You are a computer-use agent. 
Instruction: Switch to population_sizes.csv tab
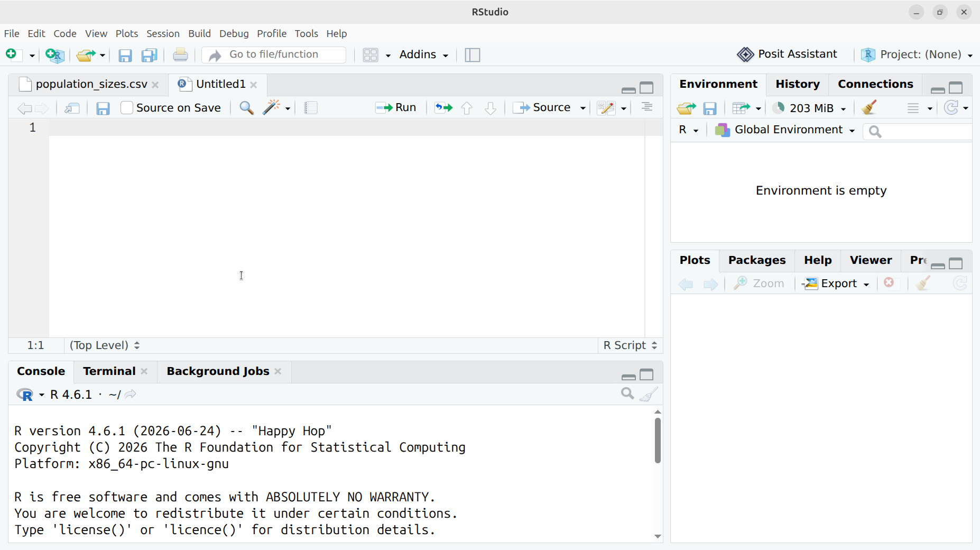coord(91,84)
